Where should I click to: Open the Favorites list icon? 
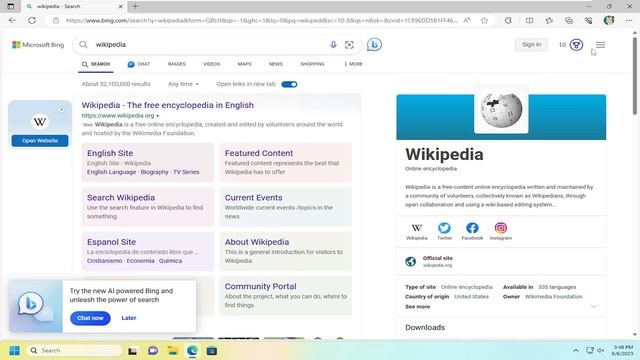(x=549, y=20)
